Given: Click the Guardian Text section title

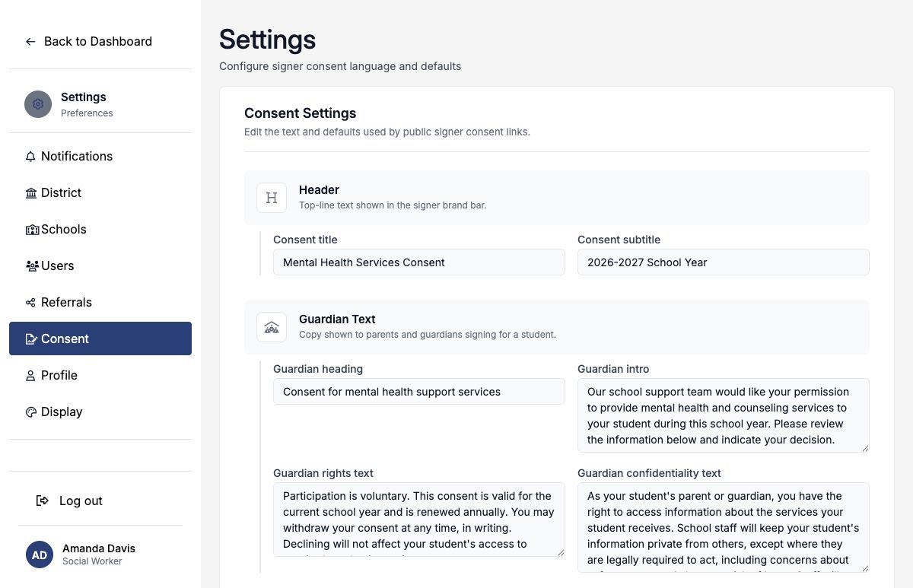Looking at the screenshot, I should click(x=337, y=319).
